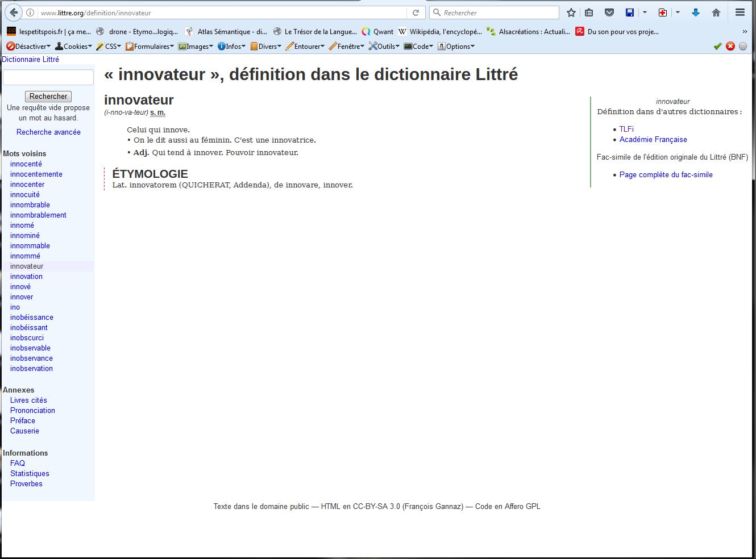Open the Académie Française definition link
756x559 pixels.
(x=653, y=140)
